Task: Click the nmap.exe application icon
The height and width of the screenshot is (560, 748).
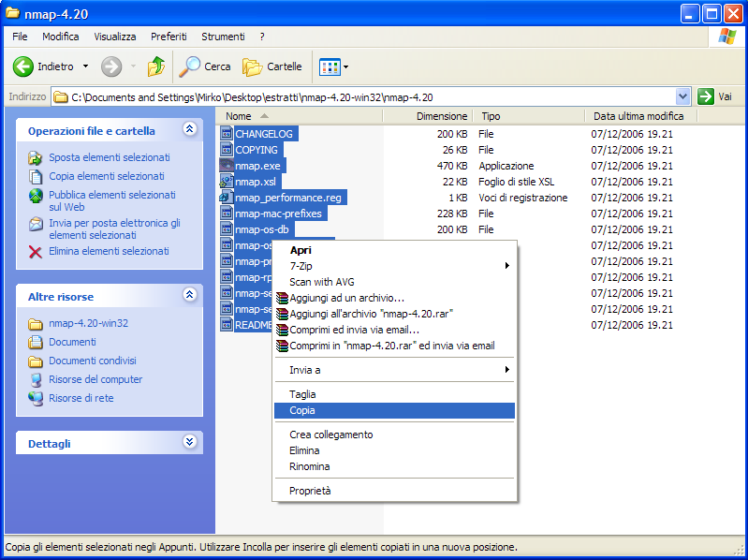Action: (x=227, y=166)
